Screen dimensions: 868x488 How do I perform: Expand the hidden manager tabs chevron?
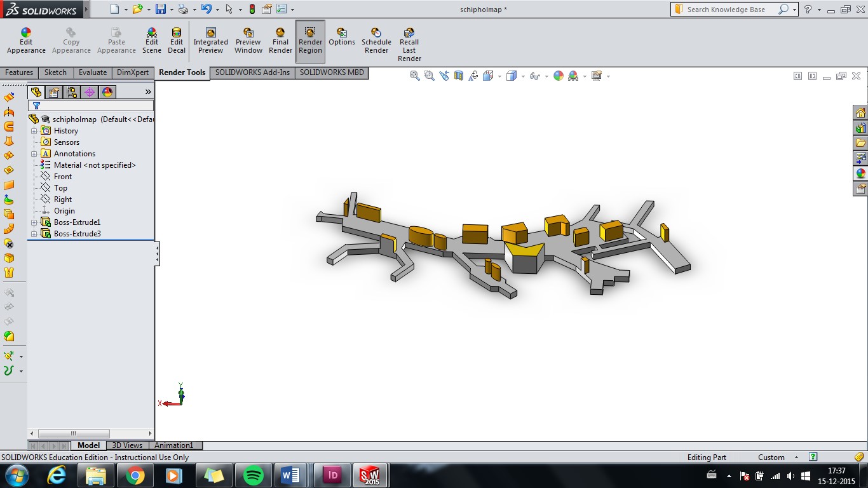[148, 92]
